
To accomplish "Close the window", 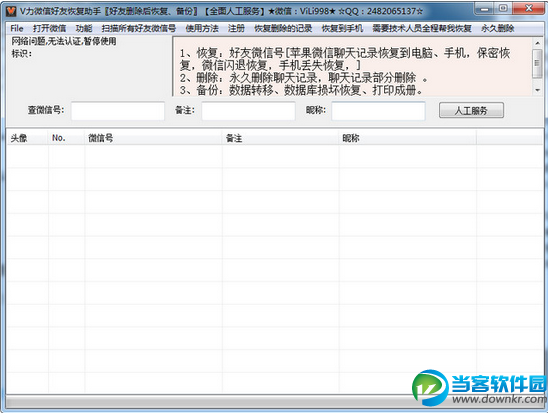I will tap(528, 9).
